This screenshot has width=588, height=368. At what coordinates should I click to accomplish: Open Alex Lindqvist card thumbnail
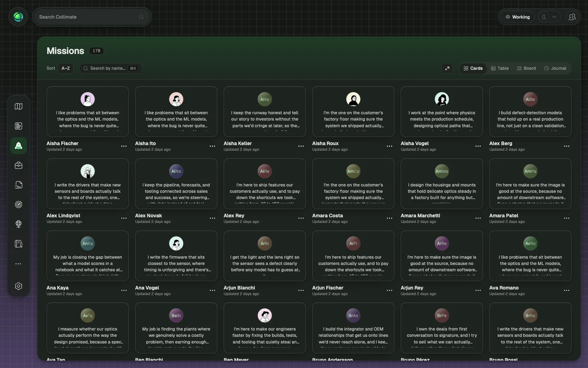pyautogui.click(x=87, y=184)
